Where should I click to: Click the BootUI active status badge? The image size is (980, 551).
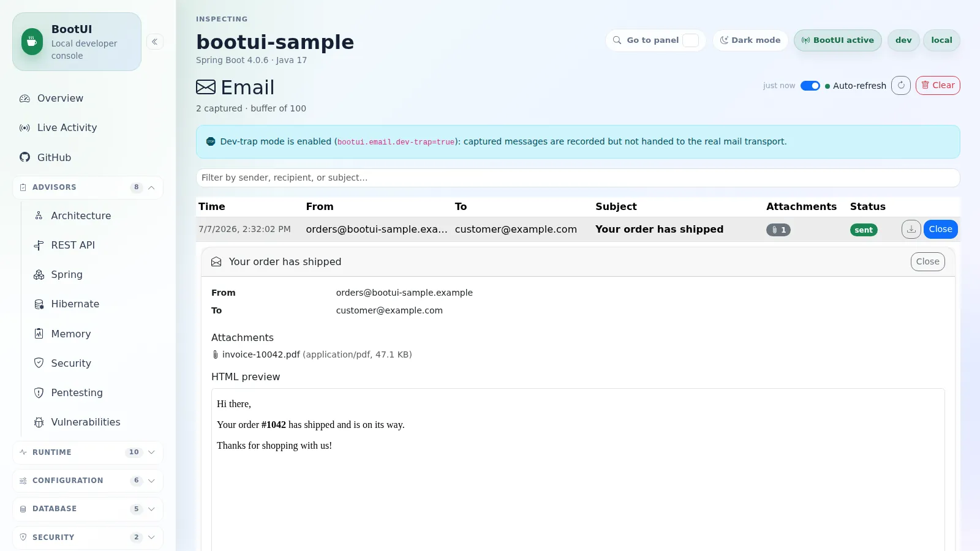(x=838, y=40)
